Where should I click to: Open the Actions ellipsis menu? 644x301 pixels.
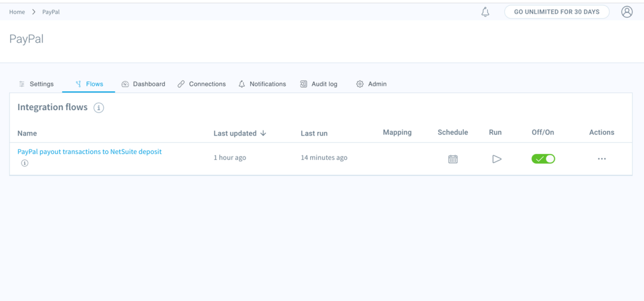(602, 159)
